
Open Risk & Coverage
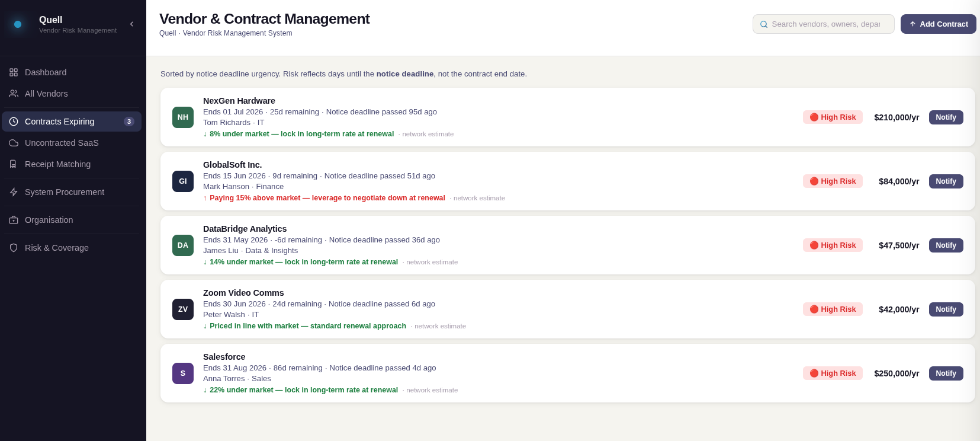point(72,248)
